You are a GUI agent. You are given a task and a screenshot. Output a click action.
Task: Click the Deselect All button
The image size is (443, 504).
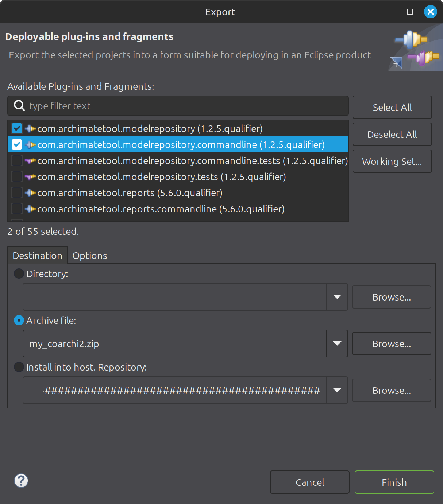pyautogui.click(x=392, y=134)
